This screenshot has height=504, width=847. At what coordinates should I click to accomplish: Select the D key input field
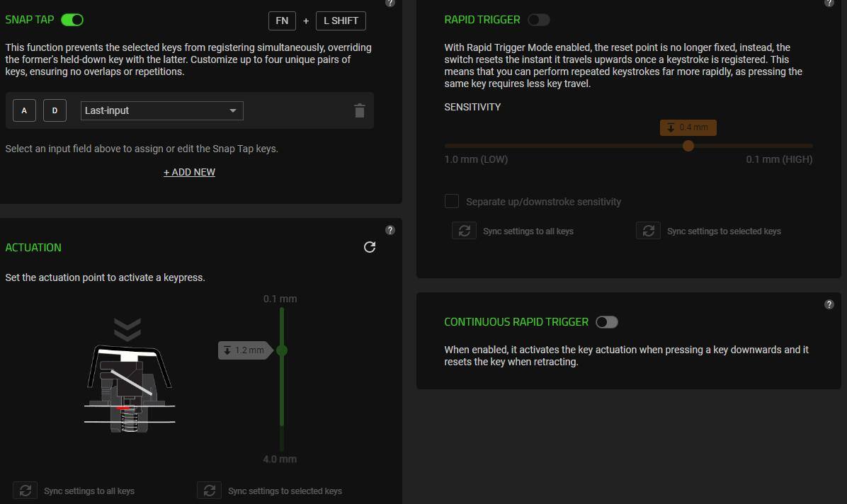[55, 110]
